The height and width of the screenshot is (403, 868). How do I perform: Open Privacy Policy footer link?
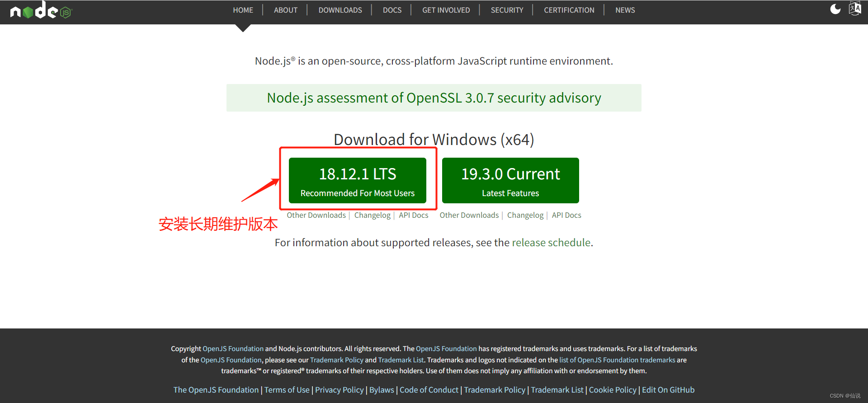tap(340, 390)
